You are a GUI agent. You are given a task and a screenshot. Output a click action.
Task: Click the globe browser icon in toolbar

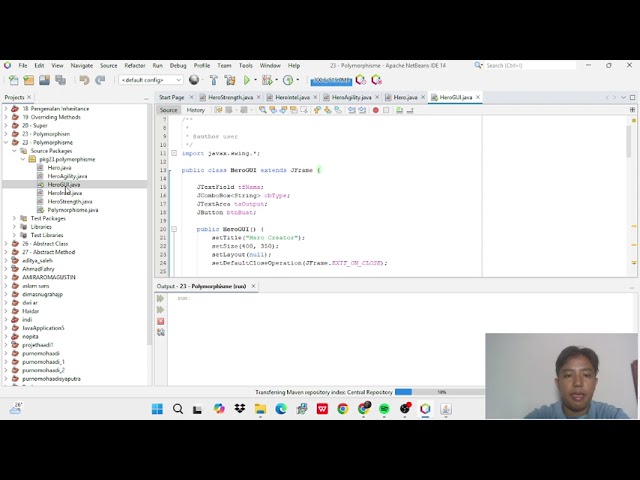[194, 80]
